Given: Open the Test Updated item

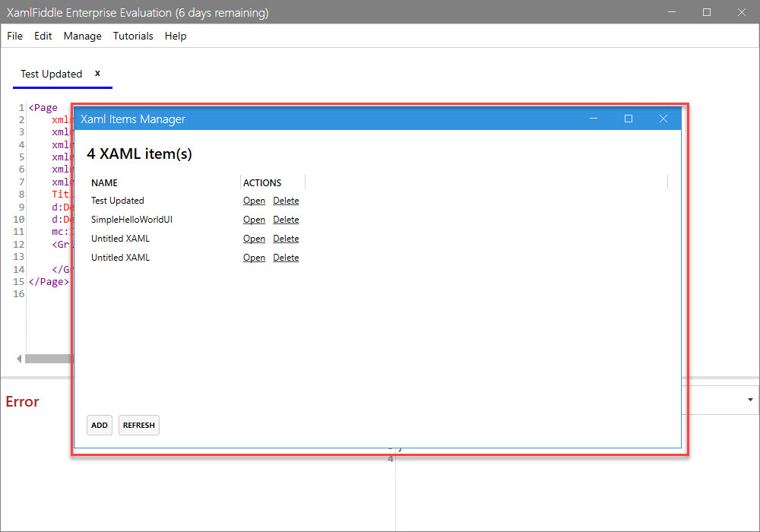Looking at the screenshot, I should pos(254,201).
